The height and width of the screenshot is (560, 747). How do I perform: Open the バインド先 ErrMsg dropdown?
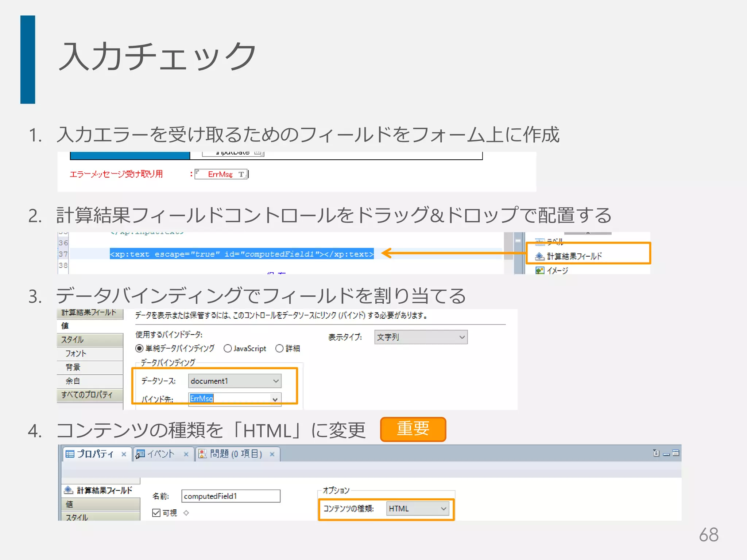(x=235, y=399)
